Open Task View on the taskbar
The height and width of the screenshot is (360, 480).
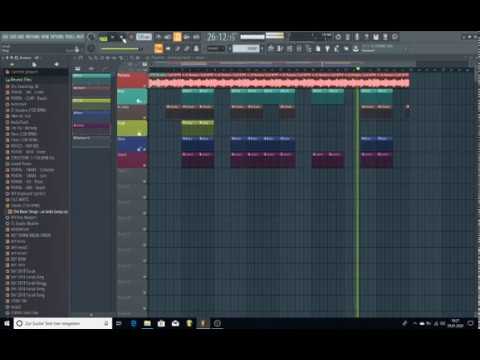tap(119, 323)
